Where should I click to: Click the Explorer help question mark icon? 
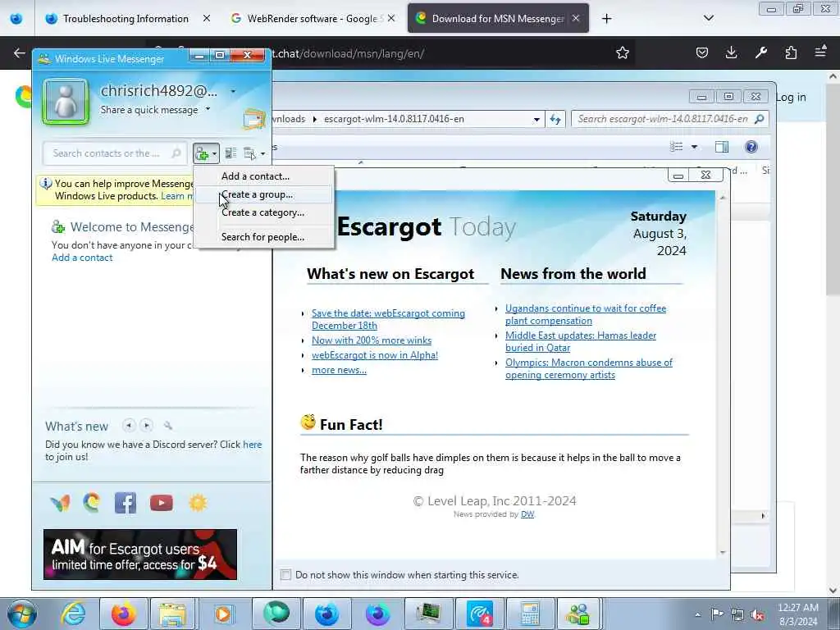pos(751,147)
